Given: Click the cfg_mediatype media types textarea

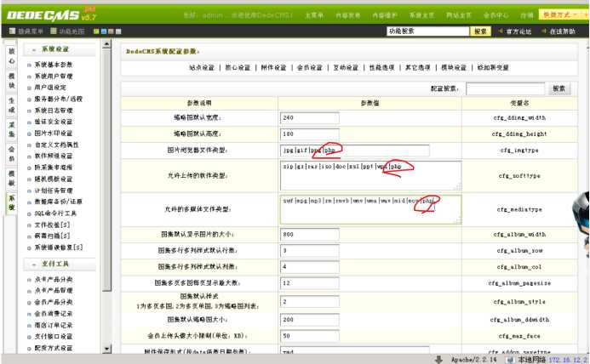Looking at the screenshot, I should [x=370, y=209].
